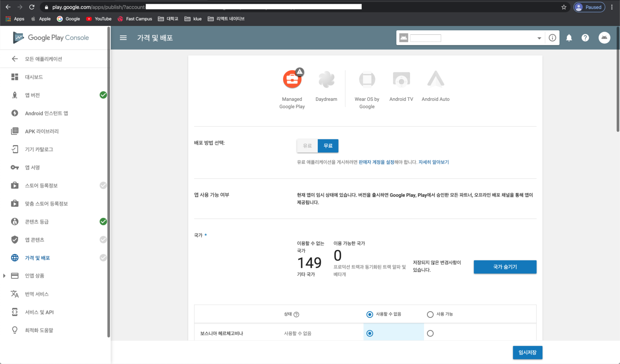The height and width of the screenshot is (364, 620).
Task: Click the Wear OS by Google icon
Action: 367,79
